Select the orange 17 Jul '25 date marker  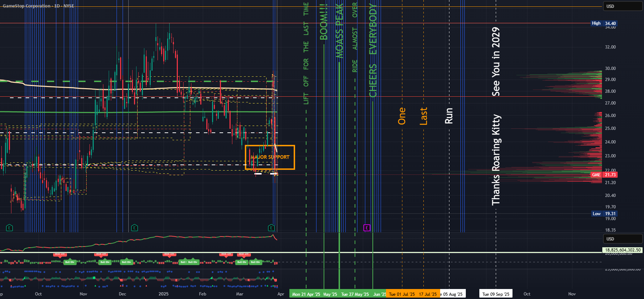click(x=428, y=294)
